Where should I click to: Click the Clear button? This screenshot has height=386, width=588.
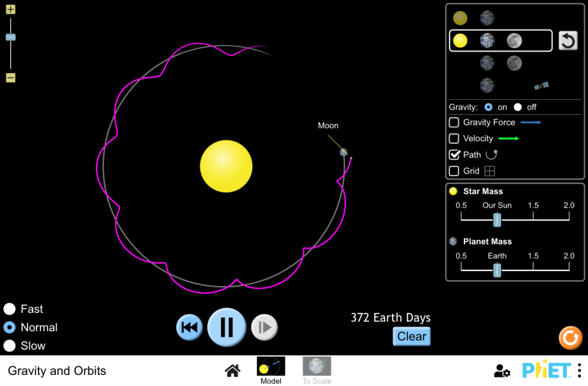(412, 336)
